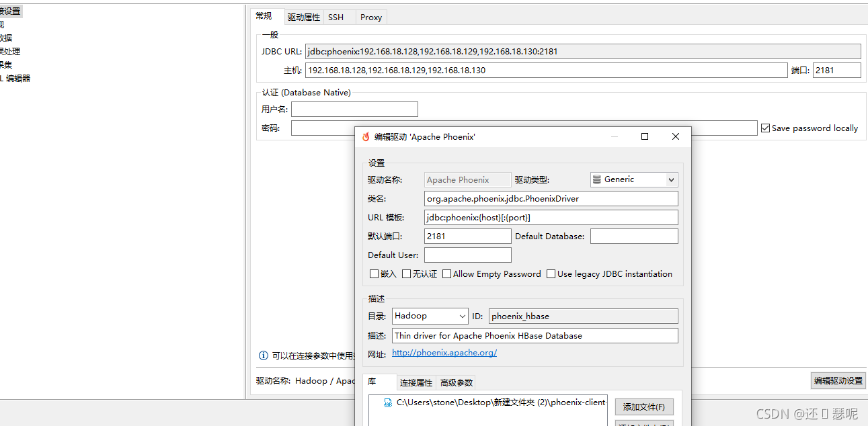Click the ID field phoenix_hbase
Image resolution: width=868 pixels, height=426 pixels.
pos(584,316)
